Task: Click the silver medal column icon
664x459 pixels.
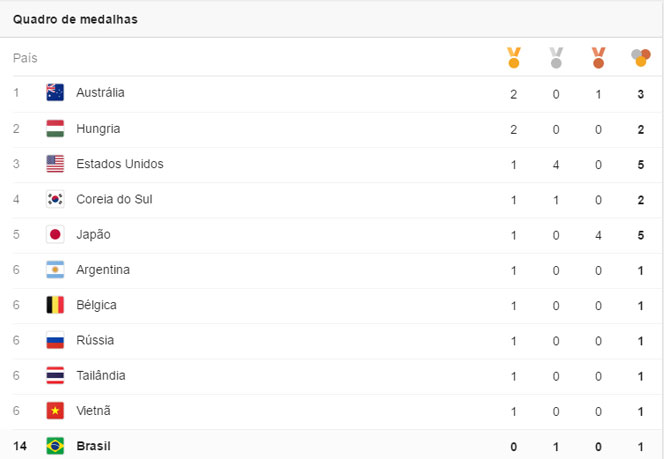Action: coord(556,58)
